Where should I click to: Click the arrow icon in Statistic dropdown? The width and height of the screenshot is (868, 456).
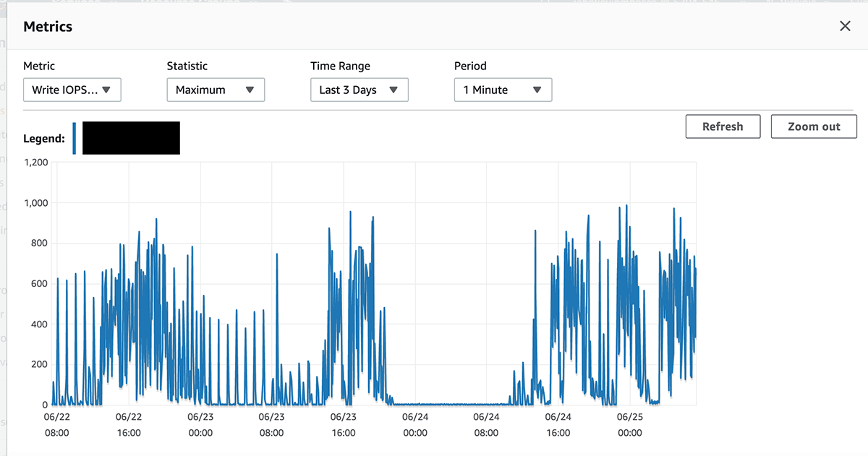coord(250,90)
